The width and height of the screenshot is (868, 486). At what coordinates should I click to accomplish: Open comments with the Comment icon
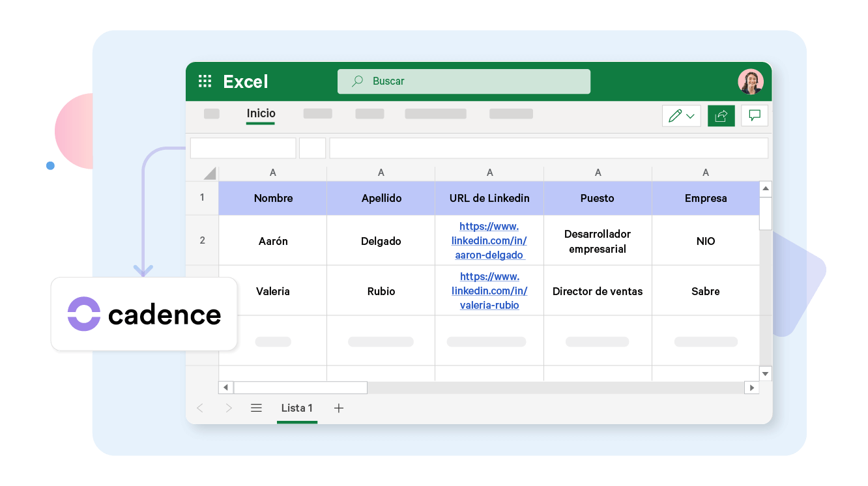[754, 115]
